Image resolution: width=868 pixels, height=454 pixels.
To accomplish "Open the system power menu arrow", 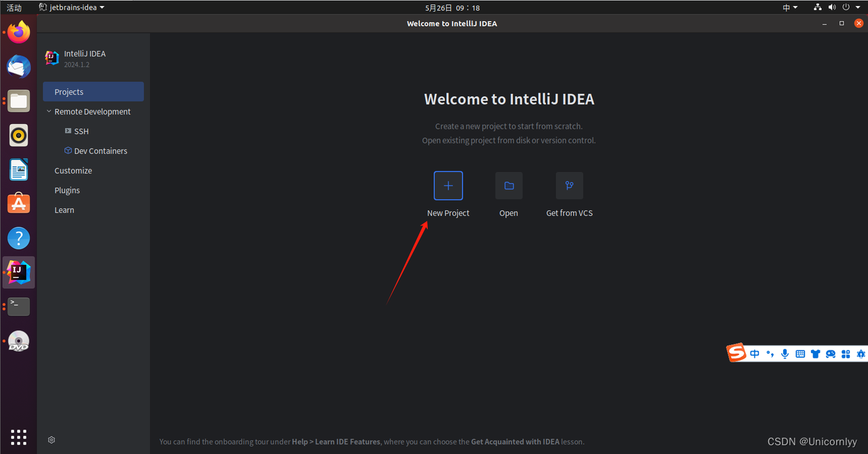I will (857, 7).
